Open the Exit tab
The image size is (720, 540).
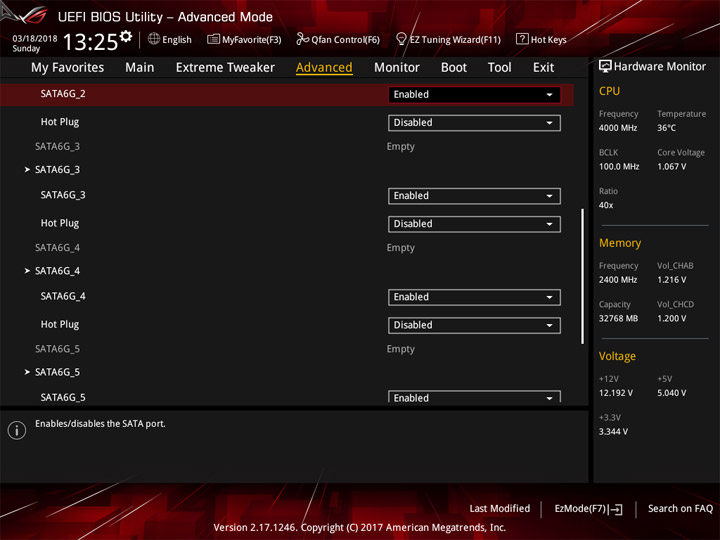pos(543,68)
